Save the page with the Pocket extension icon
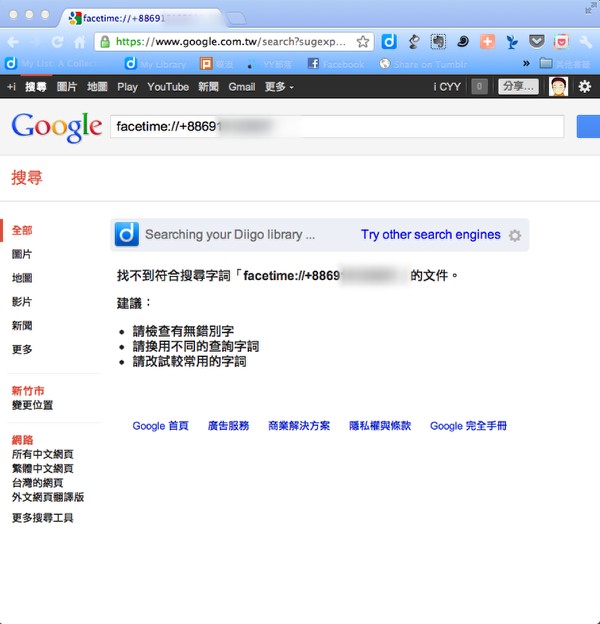600x624 pixels. pos(536,41)
